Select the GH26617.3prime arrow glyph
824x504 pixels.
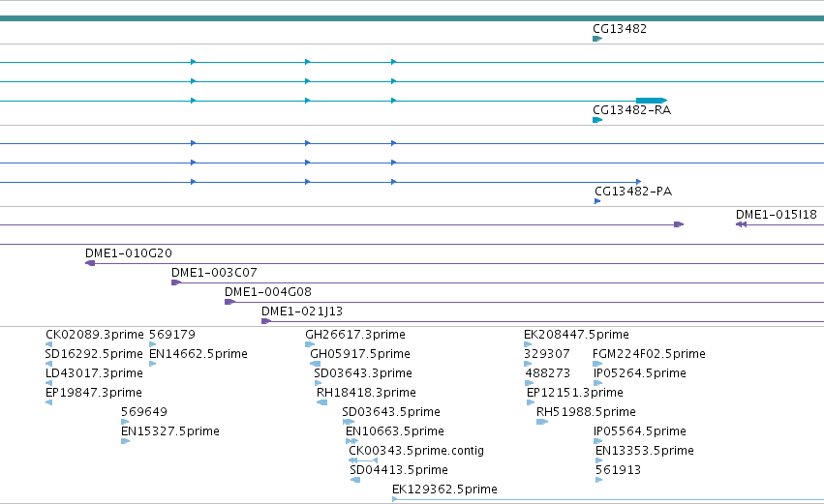310,344
